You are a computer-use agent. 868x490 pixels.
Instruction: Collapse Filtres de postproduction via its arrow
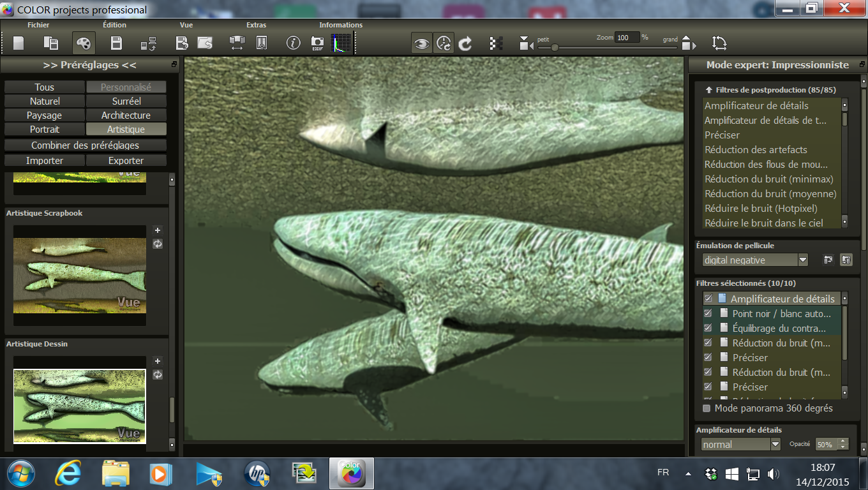(708, 90)
